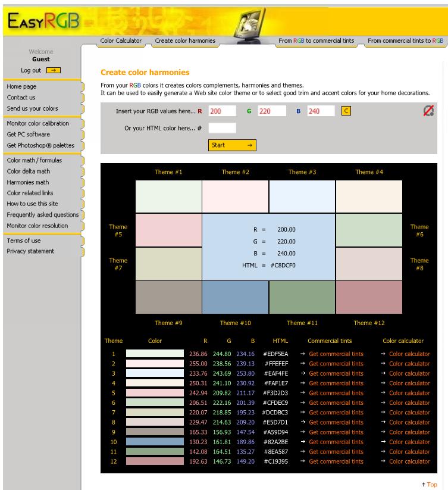The image size is (448, 490).
Task: Open Frequently asked questions sidebar link
Action: (x=42, y=215)
